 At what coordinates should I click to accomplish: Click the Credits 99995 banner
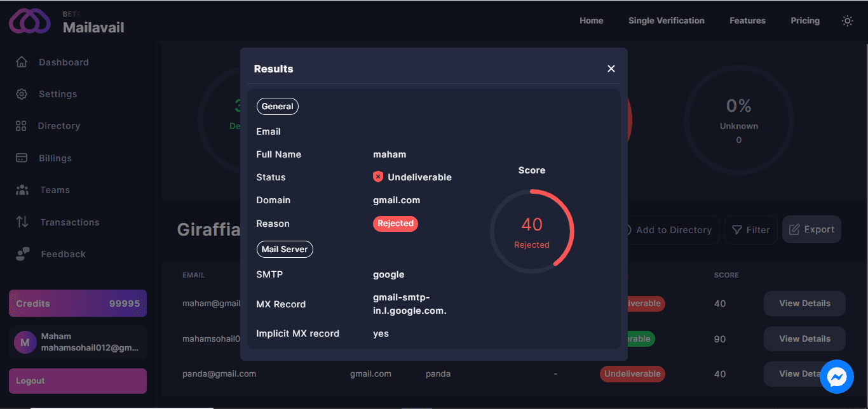point(78,304)
